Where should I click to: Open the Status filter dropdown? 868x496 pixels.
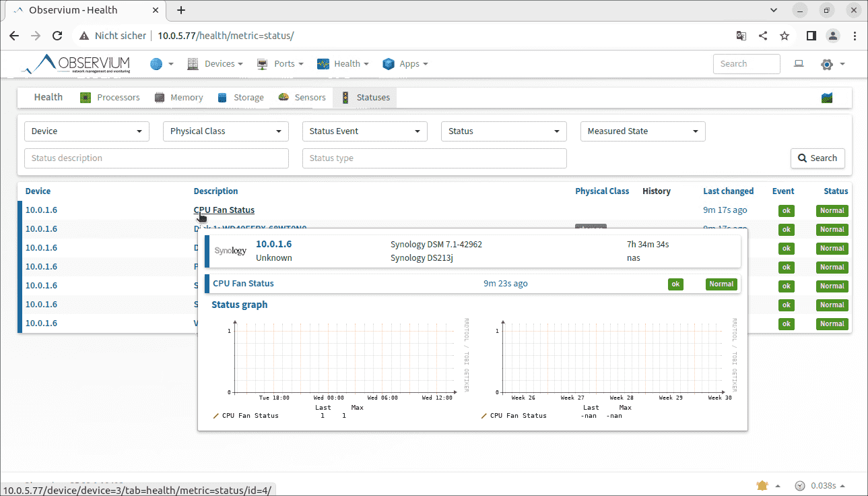(x=504, y=131)
